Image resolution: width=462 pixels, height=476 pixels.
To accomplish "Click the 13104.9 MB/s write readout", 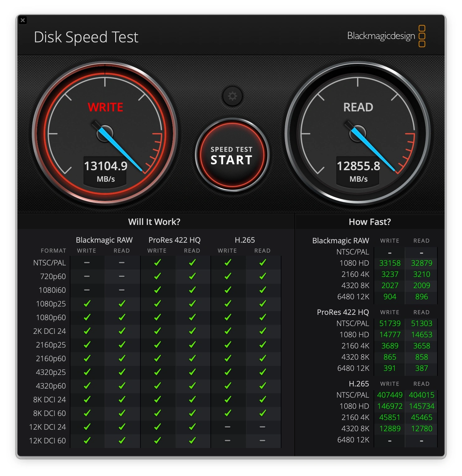I will pyautogui.click(x=105, y=170).
